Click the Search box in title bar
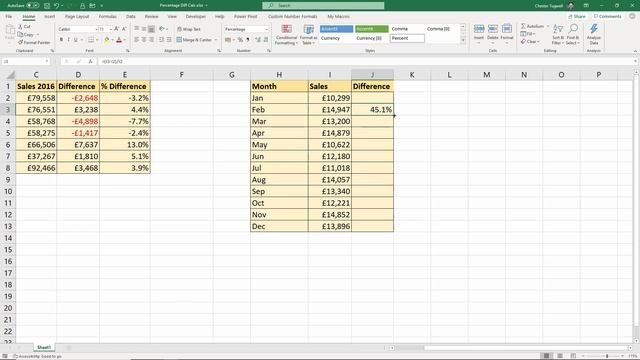The image size is (640, 360). pos(323,6)
